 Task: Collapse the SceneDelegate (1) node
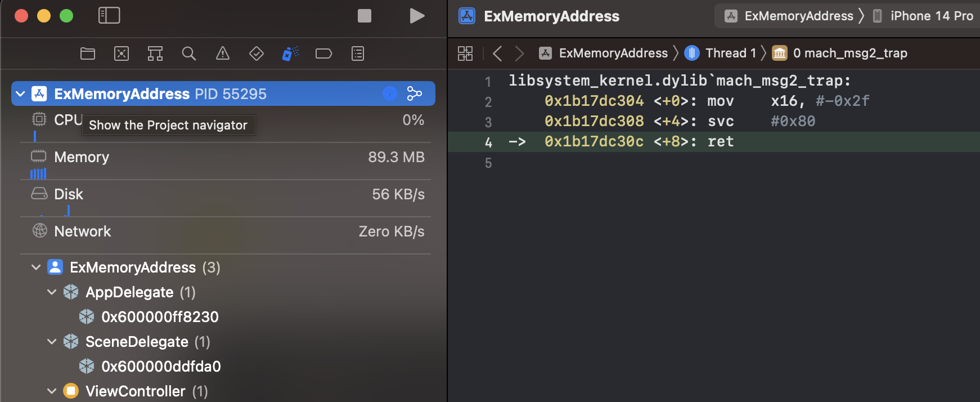click(x=52, y=341)
